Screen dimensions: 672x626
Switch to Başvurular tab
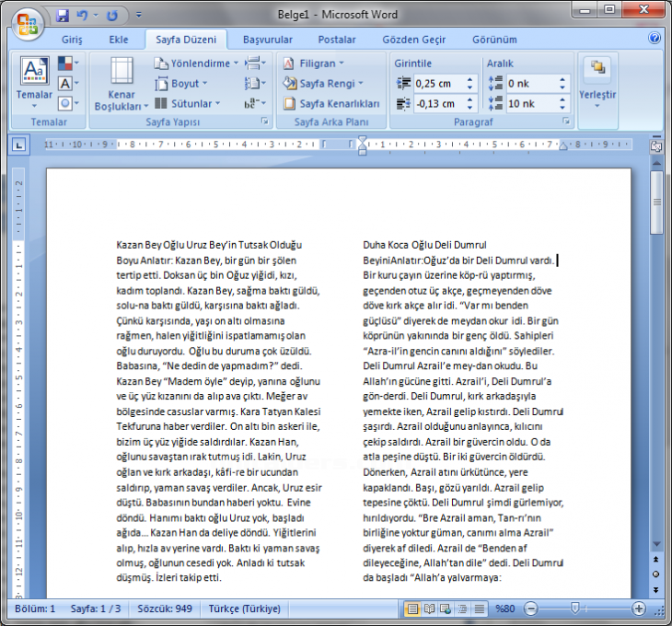pyautogui.click(x=268, y=40)
